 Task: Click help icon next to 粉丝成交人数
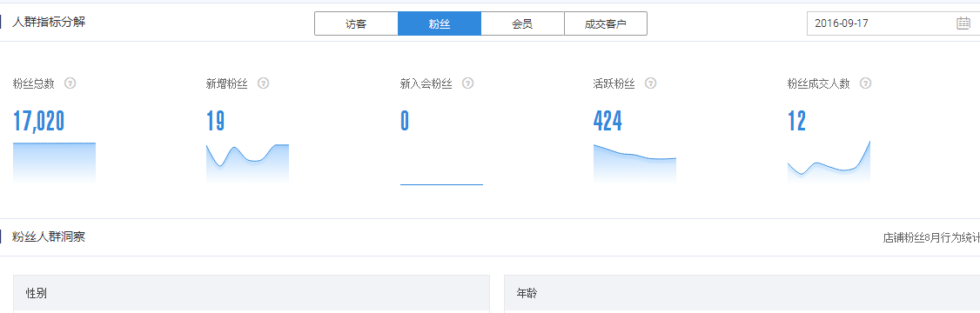click(x=866, y=83)
